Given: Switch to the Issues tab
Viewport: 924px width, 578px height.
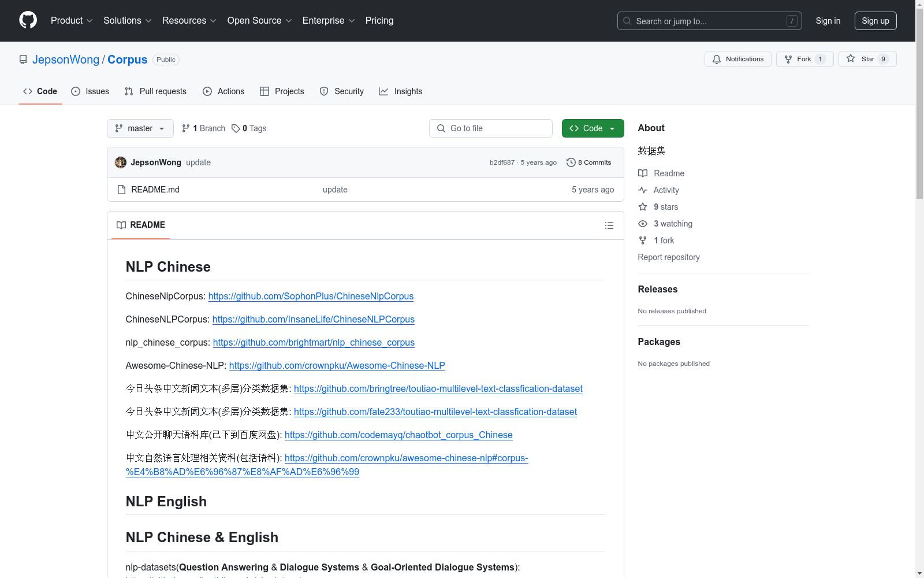Looking at the screenshot, I should click(x=90, y=91).
